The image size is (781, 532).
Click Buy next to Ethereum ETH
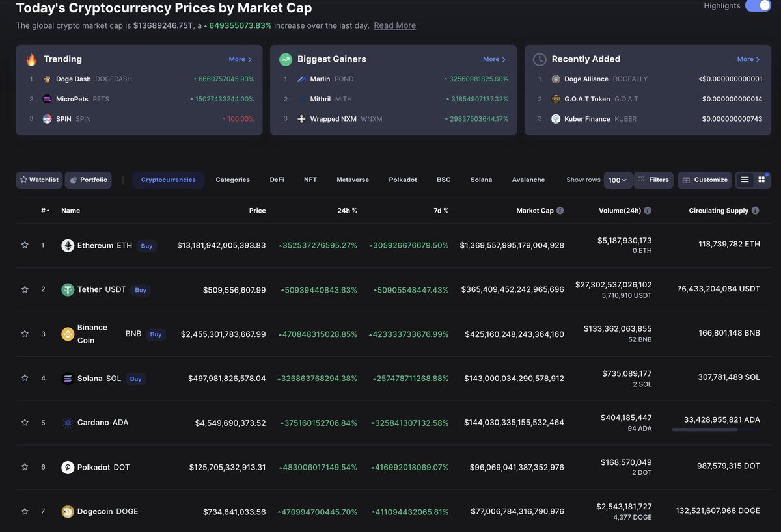147,246
